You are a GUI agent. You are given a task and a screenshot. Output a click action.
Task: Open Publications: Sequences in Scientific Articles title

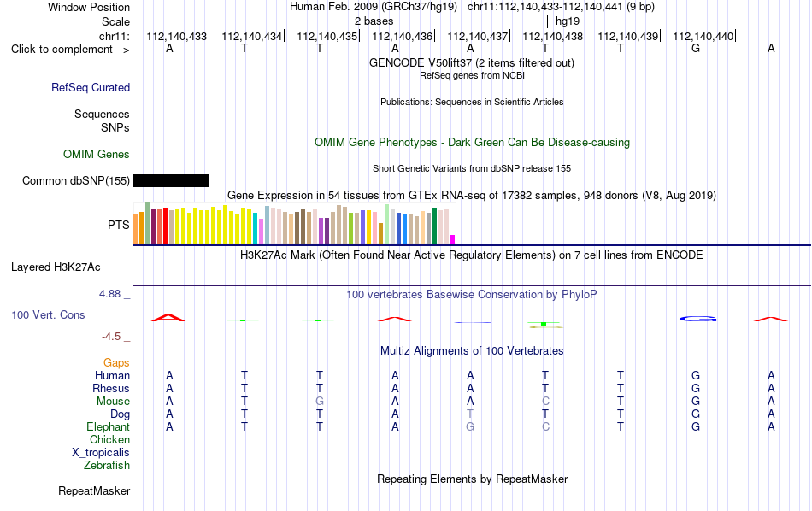pyautogui.click(x=472, y=102)
